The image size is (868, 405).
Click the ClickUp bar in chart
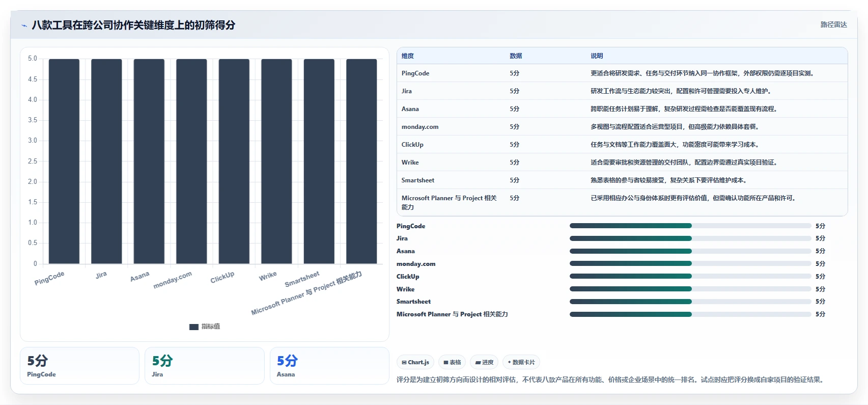point(234,161)
